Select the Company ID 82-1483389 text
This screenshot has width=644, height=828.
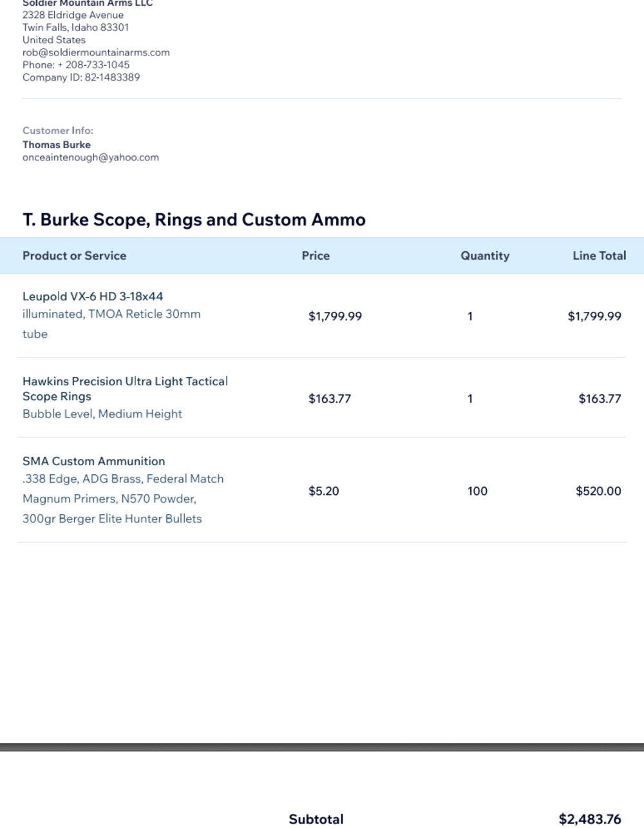[x=81, y=77]
